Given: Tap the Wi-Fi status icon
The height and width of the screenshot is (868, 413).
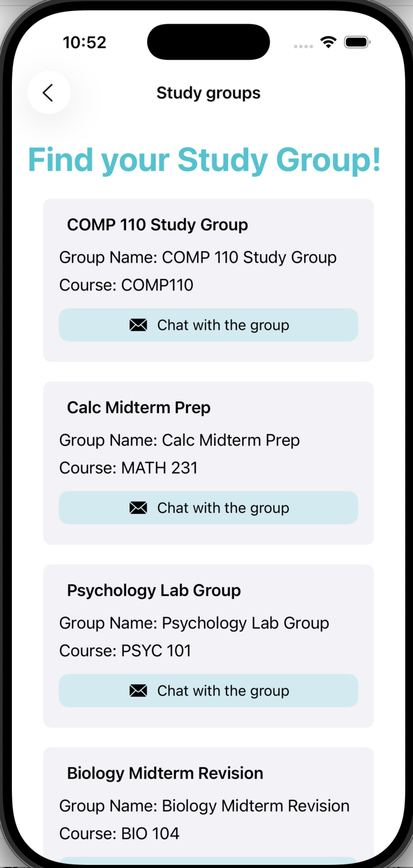Looking at the screenshot, I should [328, 42].
